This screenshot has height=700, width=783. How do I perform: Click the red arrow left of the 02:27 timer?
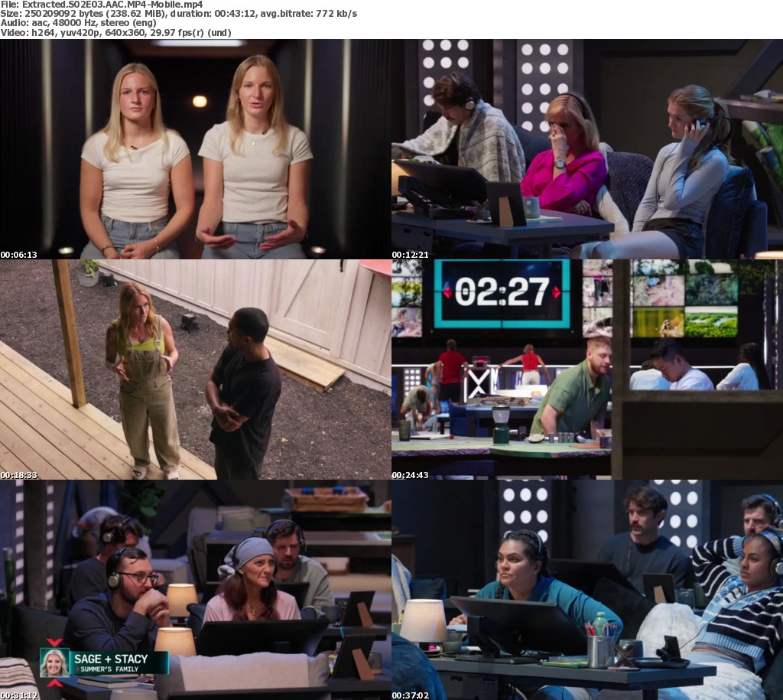coord(447,292)
